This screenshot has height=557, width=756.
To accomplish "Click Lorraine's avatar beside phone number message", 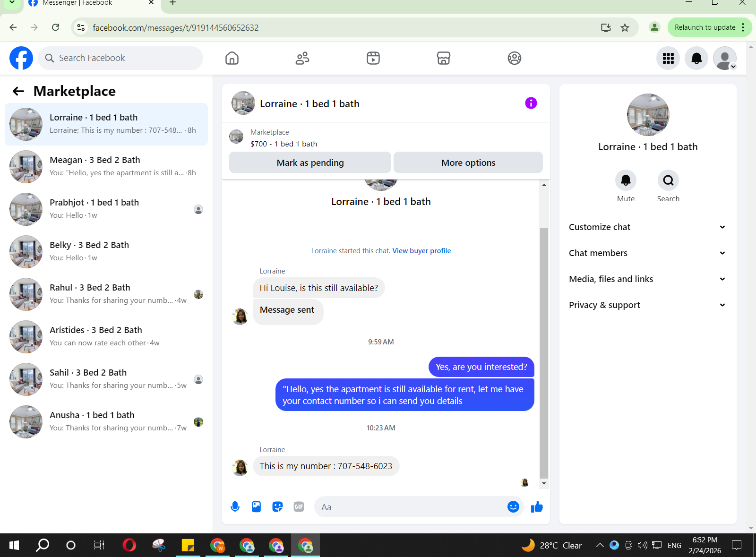I will [240, 468].
